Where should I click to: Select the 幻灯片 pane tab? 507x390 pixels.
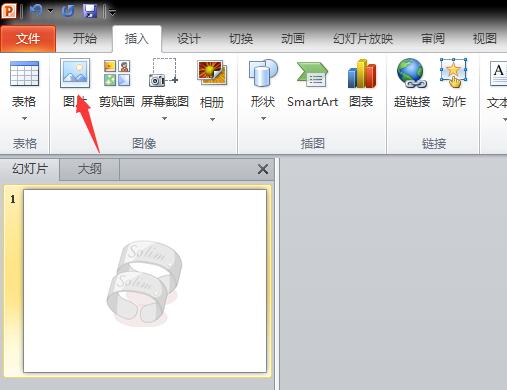[x=30, y=169]
